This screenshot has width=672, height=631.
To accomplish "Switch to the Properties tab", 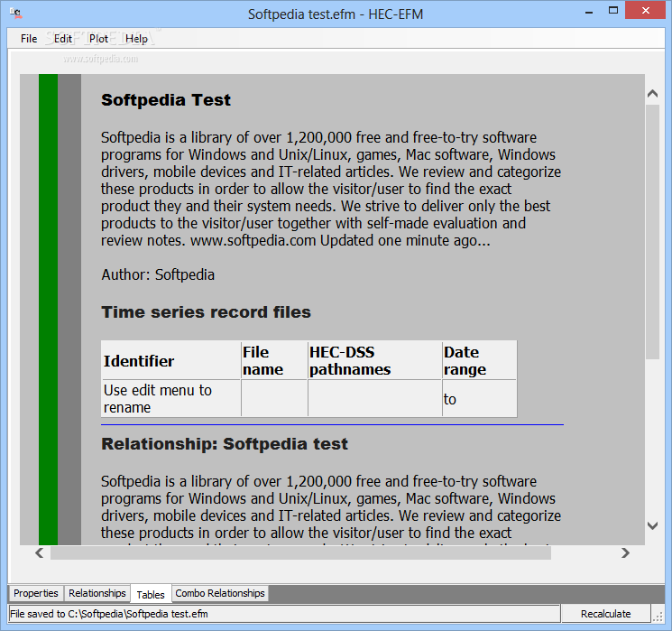I will pos(36,593).
